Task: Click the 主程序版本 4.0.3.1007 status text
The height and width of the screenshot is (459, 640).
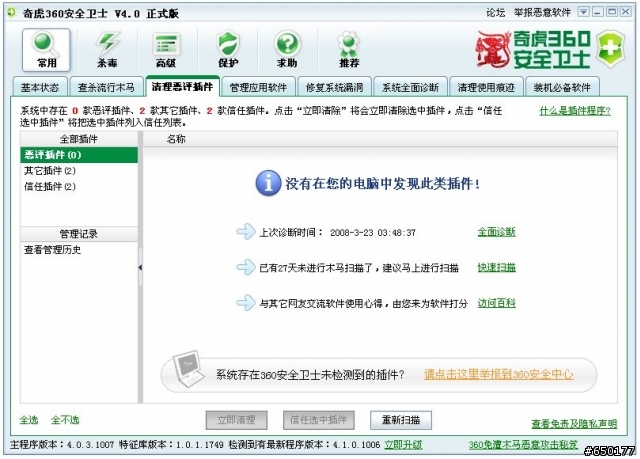Action: 62,444
